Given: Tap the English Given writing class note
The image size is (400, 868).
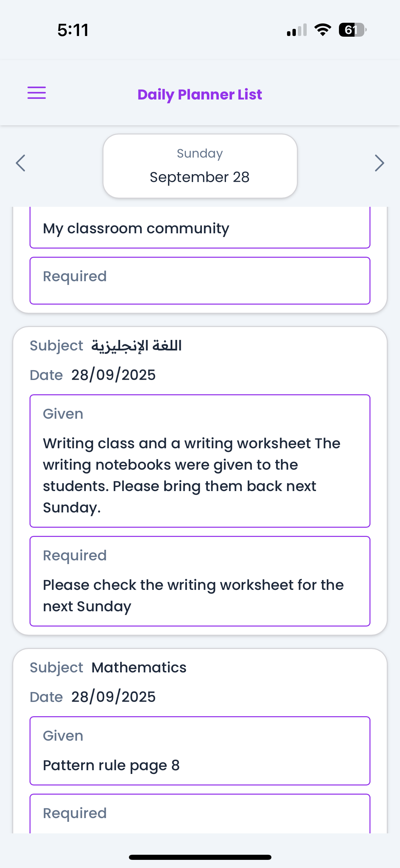Looking at the screenshot, I should pos(200,461).
